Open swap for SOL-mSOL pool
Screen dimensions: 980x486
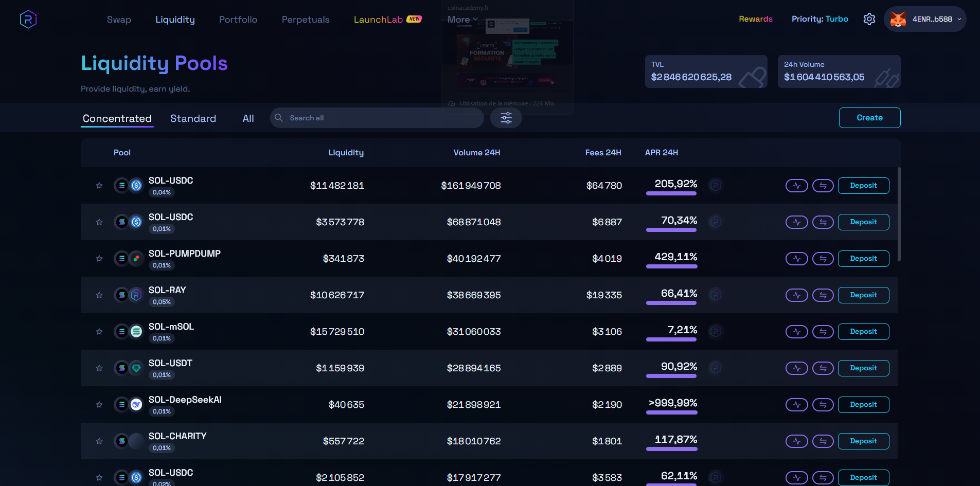[x=823, y=332]
